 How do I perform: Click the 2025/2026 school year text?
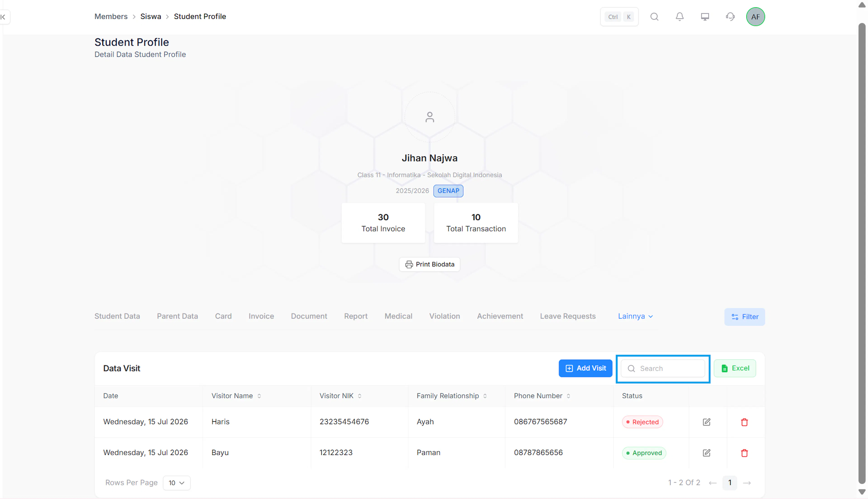(412, 191)
